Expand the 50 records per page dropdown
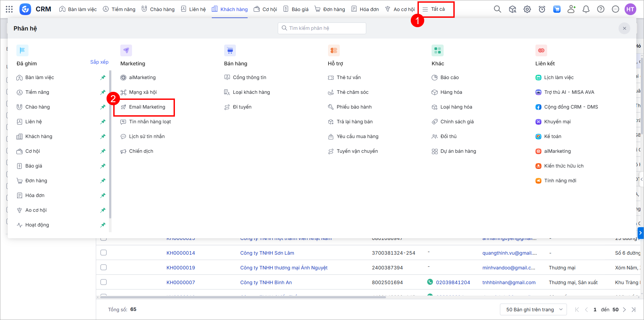Image resolution: width=644 pixels, height=320 pixels. pos(533,310)
